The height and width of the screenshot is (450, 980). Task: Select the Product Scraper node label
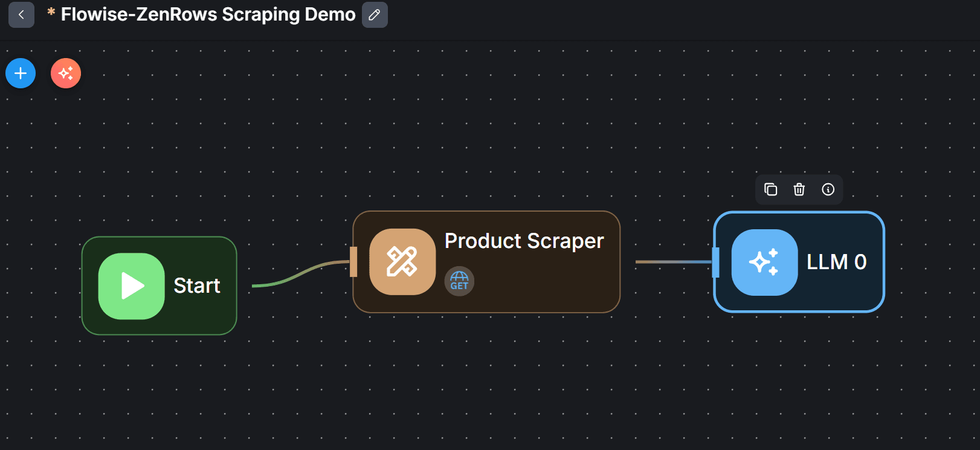[524, 241]
